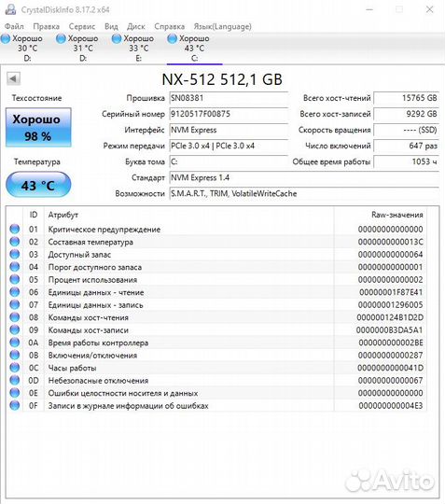Click the rotation rate value ---- (SSD)
Viewport: 445px width, 504px height.
(406, 130)
